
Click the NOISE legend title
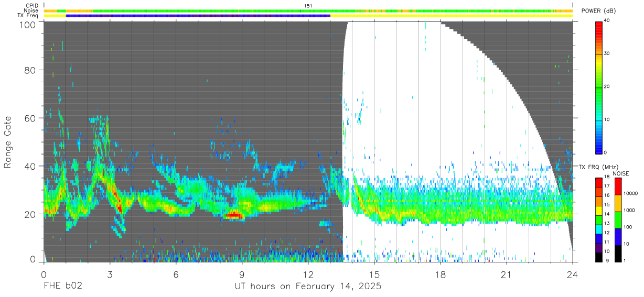[x=620, y=173]
